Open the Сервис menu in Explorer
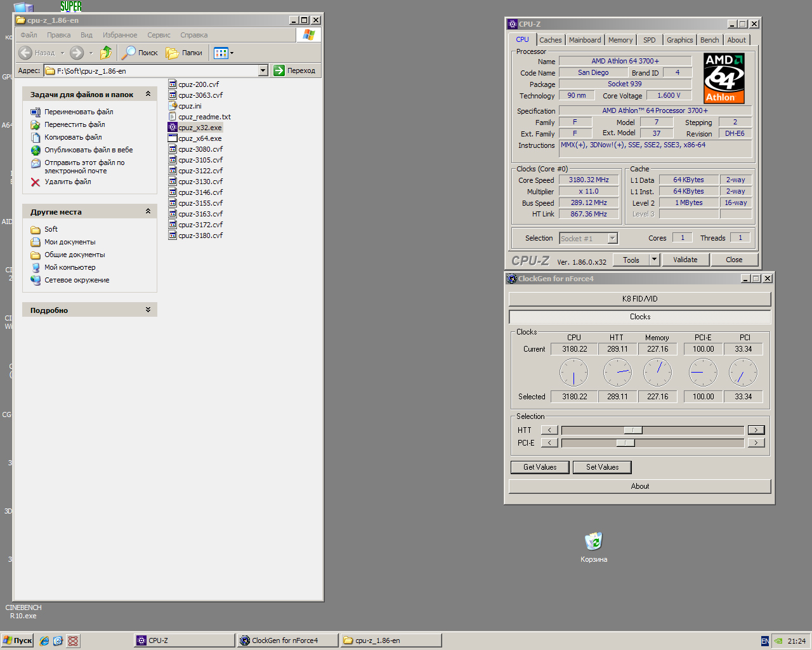 [x=159, y=35]
